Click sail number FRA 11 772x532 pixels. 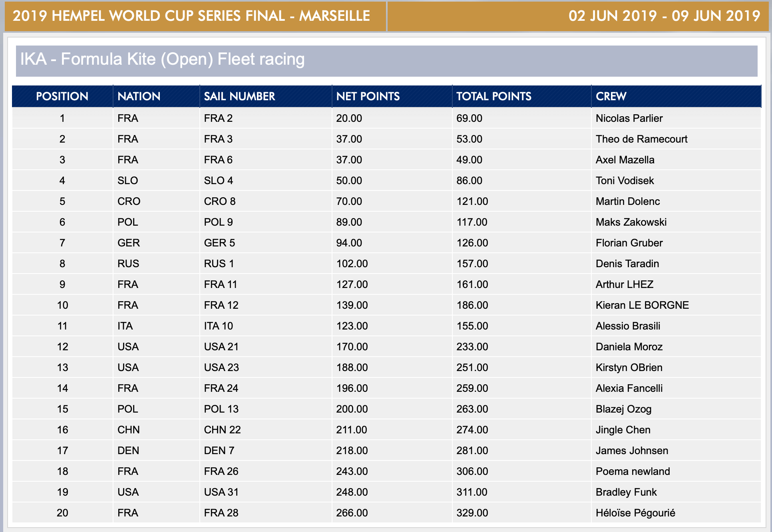pyautogui.click(x=221, y=284)
